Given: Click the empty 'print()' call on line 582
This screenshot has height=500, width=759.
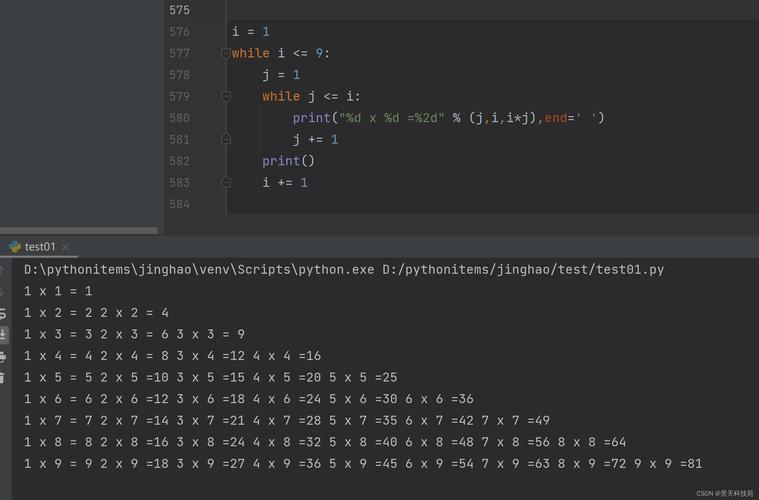Looking at the screenshot, I should (x=288, y=161).
